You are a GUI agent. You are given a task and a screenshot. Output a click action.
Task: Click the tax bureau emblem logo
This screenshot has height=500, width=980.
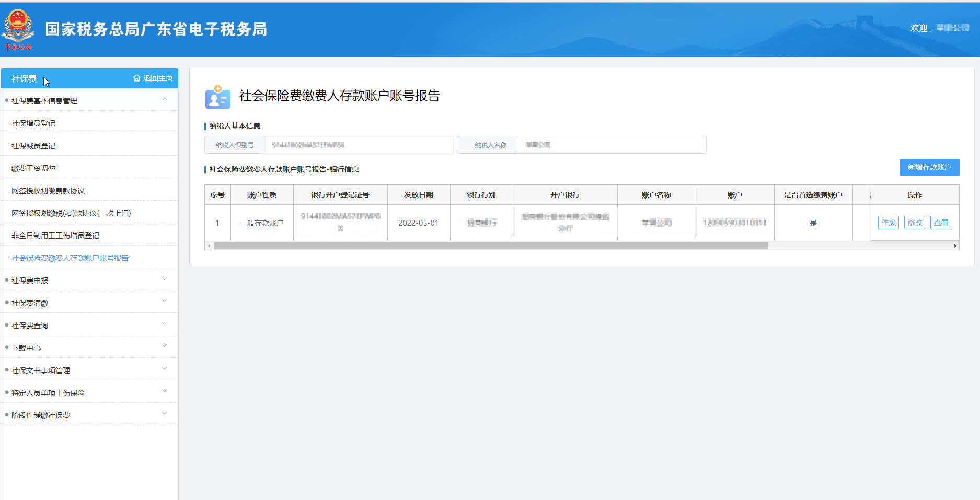coord(19,29)
